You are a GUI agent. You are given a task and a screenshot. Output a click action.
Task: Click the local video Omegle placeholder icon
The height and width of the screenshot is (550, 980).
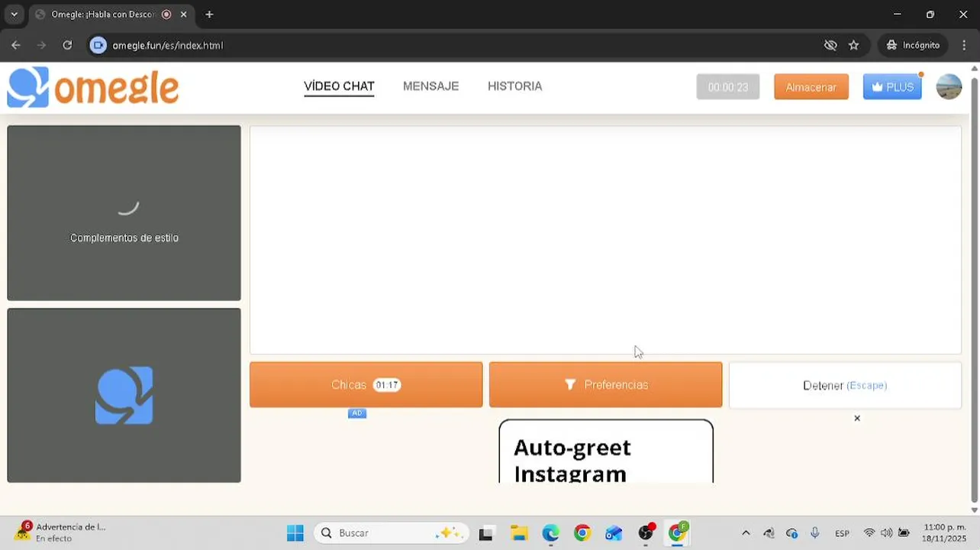[124, 395]
